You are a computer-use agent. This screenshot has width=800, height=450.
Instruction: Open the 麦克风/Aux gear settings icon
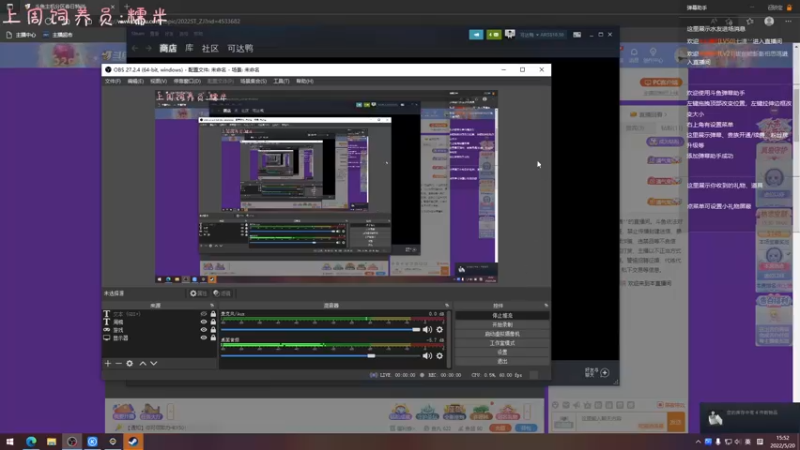click(439, 330)
